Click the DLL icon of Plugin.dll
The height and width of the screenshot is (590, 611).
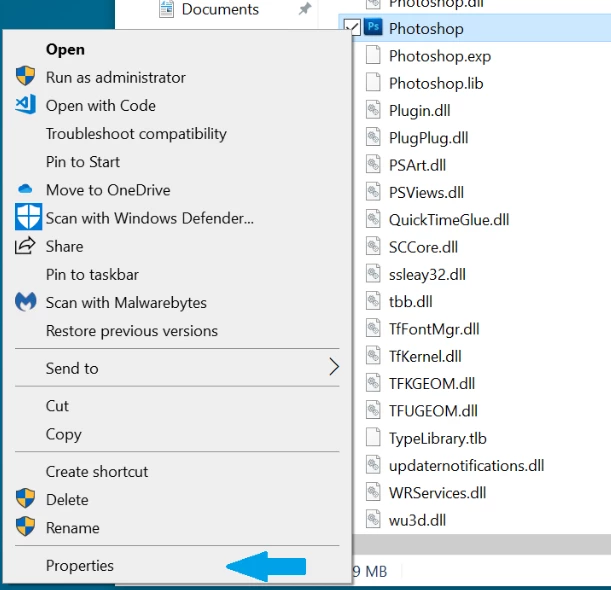(373, 110)
